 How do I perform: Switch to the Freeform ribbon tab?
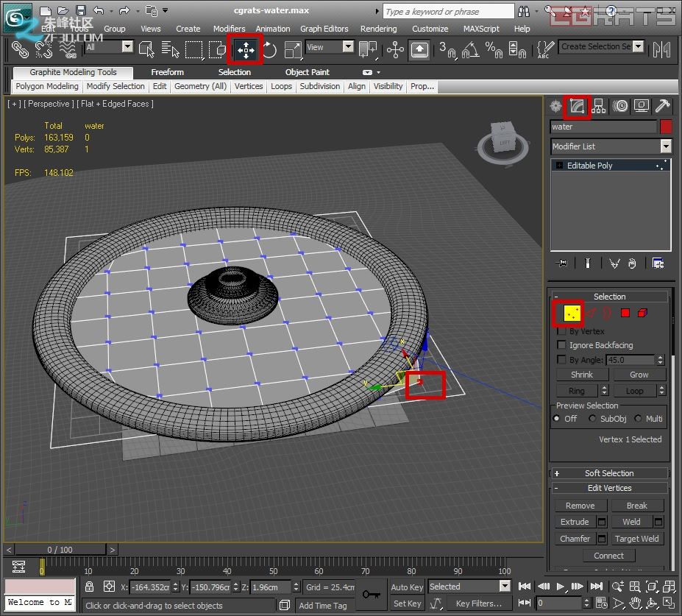click(167, 72)
